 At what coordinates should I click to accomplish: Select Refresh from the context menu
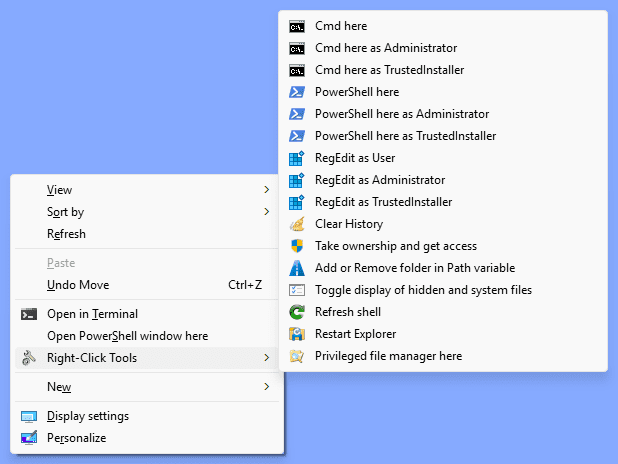click(x=66, y=234)
